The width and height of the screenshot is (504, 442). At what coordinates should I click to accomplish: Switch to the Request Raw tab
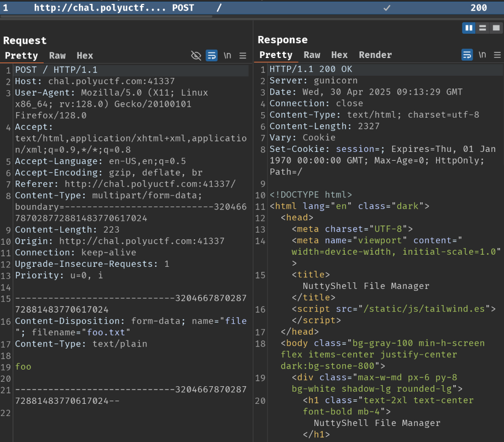57,56
